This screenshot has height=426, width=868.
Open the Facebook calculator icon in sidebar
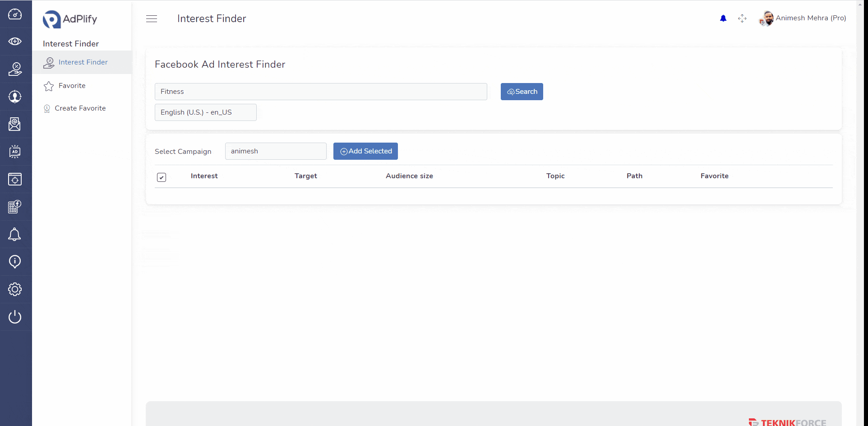pyautogui.click(x=15, y=207)
